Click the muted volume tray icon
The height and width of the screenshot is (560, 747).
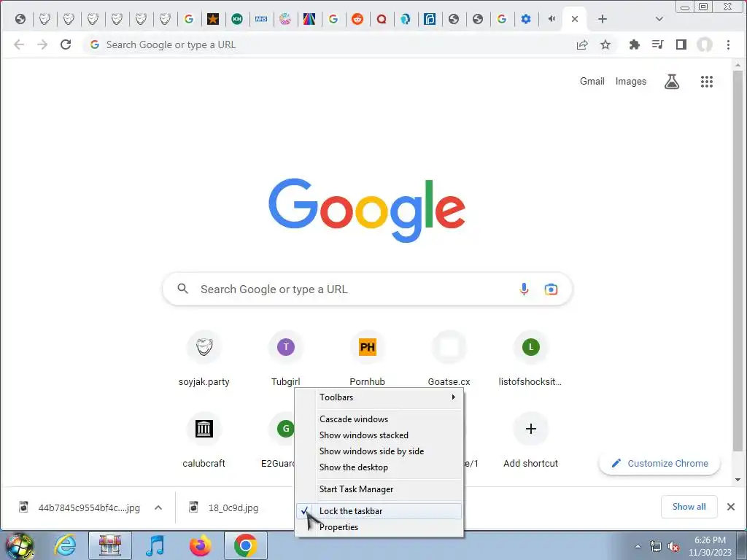coord(673,547)
